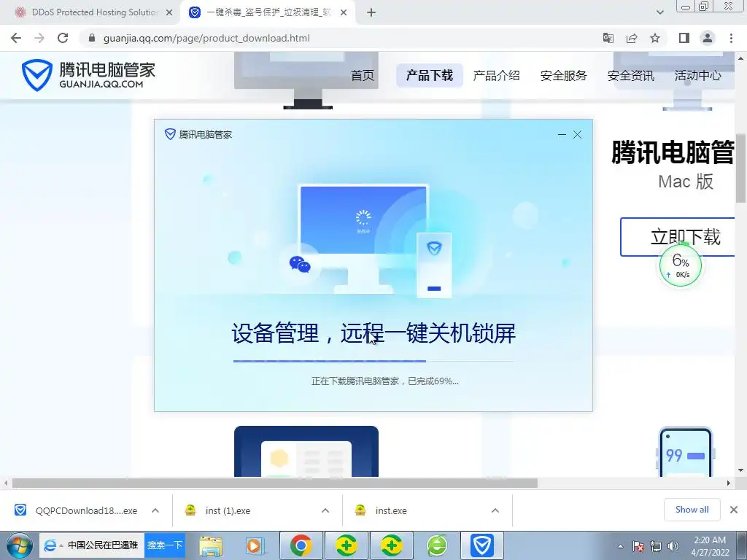Open new tab with plus button
Screen dimensions: 747x560
tap(371, 13)
